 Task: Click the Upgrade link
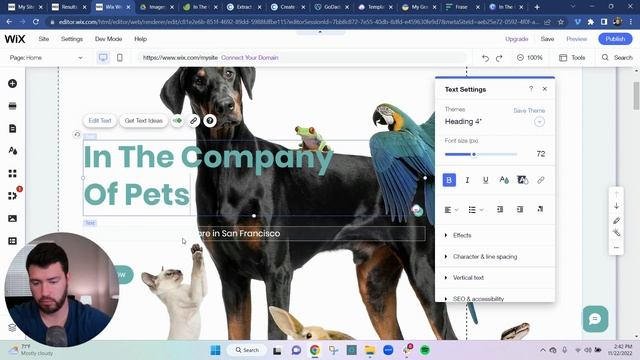[517, 39]
